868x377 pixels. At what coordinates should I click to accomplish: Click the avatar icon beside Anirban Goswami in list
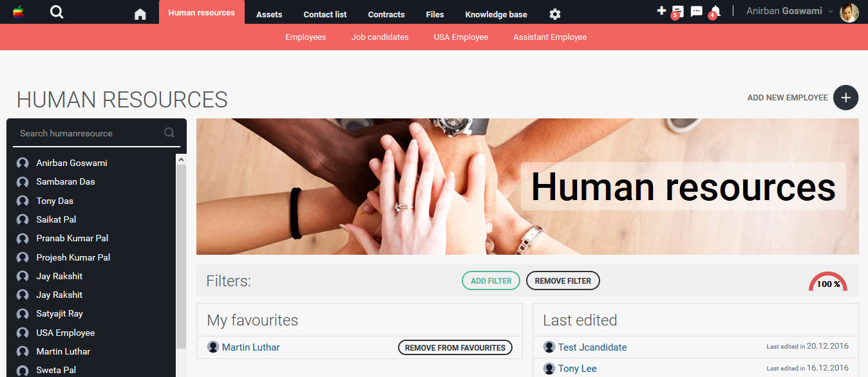point(23,163)
